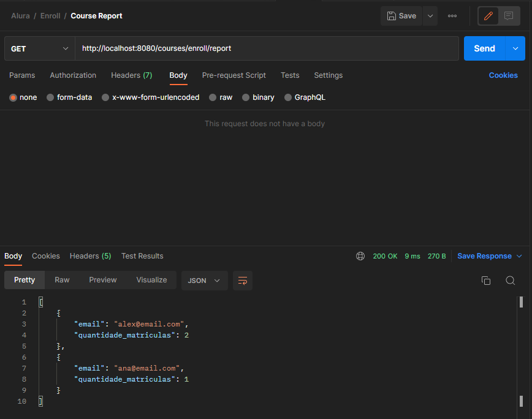Open the GET method dropdown
This screenshot has height=419, width=532.
click(x=40, y=48)
